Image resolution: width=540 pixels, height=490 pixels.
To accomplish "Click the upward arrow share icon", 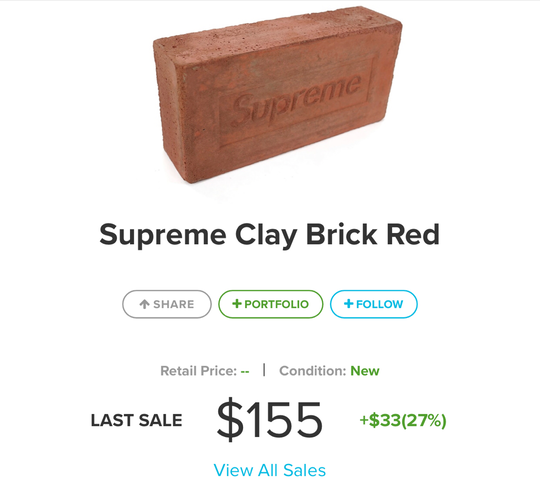I will click(144, 304).
